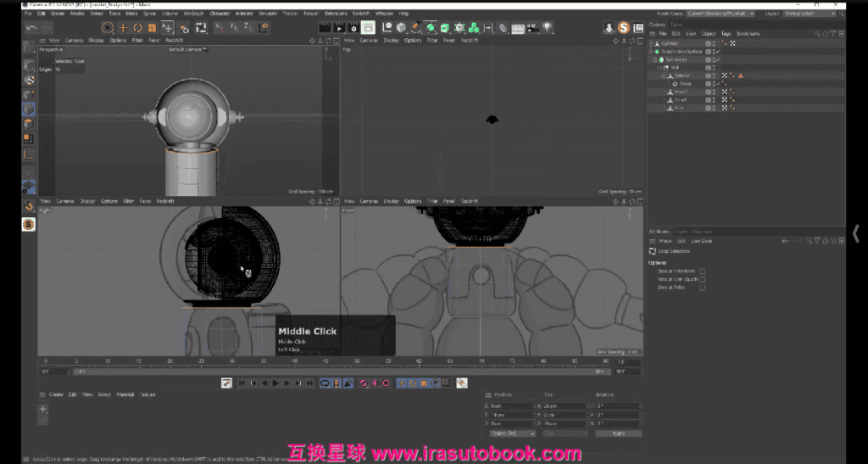
Task: Collapse the Symmetry object hierarchy
Action: click(655, 59)
